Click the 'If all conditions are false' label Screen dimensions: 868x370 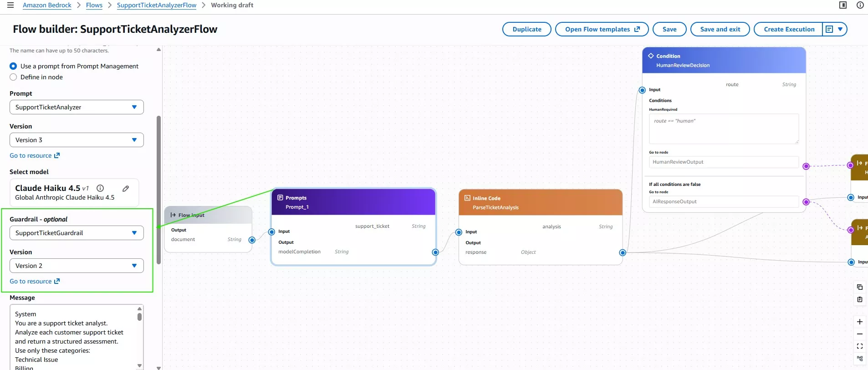(x=674, y=184)
